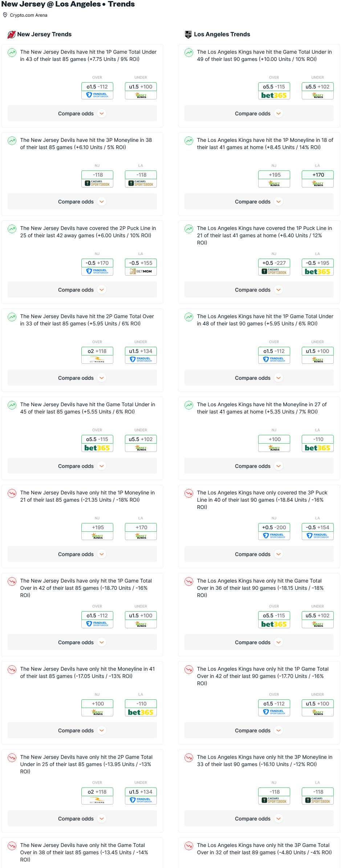This screenshot has height=868, width=341.
Task: Click the Crypto.com Arena location pin icon
Action: click(5, 15)
